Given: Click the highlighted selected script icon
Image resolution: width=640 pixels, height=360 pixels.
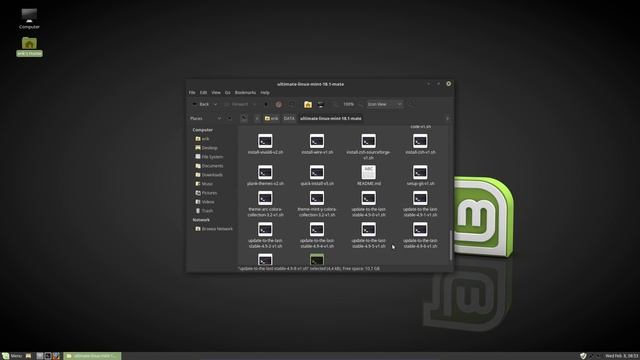Looking at the screenshot, I should point(317,259).
